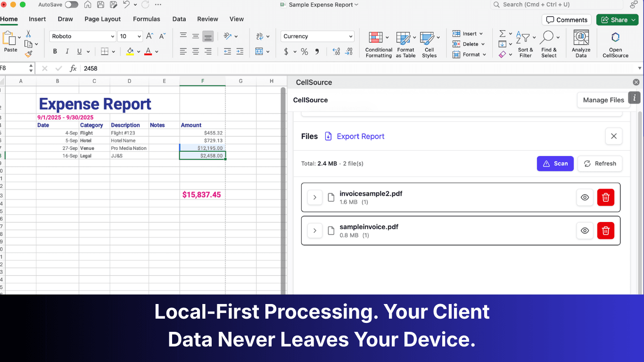644x362 pixels.
Task: Apply percent number format
Action: coord(304,52)
